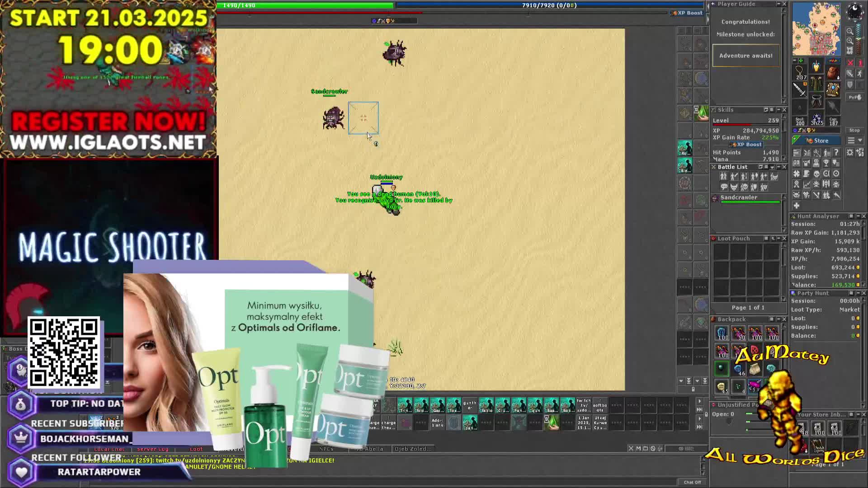
Task: Switch to the NPCs chat tab
Action: [x=326, y=449]
